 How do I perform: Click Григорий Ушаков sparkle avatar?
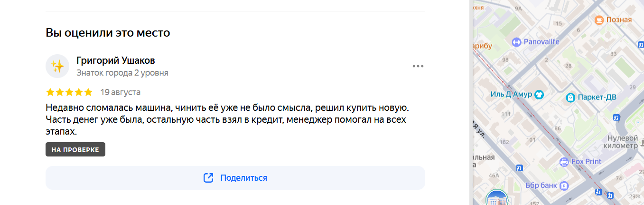(x=57, y=66)
